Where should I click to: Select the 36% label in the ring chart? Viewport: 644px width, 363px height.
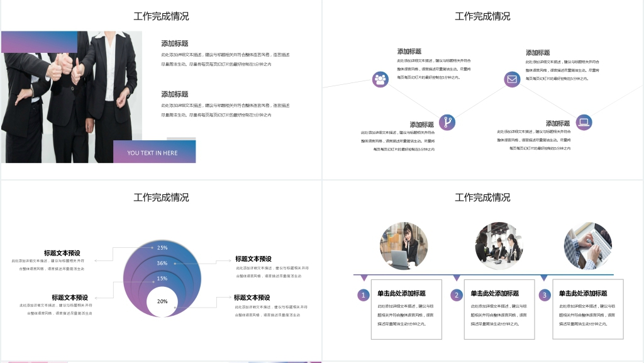click(162, 263)
